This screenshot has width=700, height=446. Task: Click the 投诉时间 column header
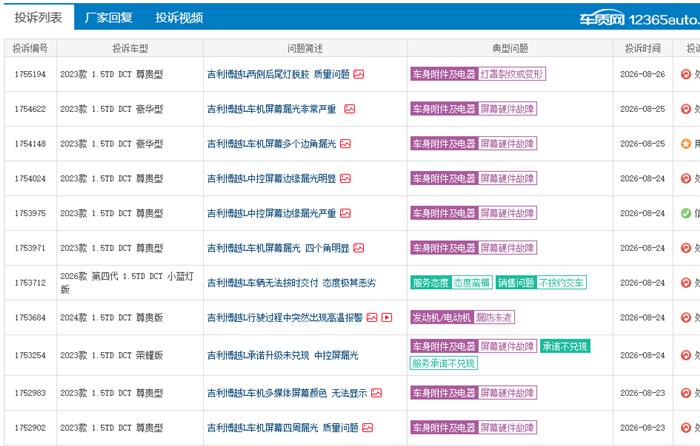pos(643,48)
